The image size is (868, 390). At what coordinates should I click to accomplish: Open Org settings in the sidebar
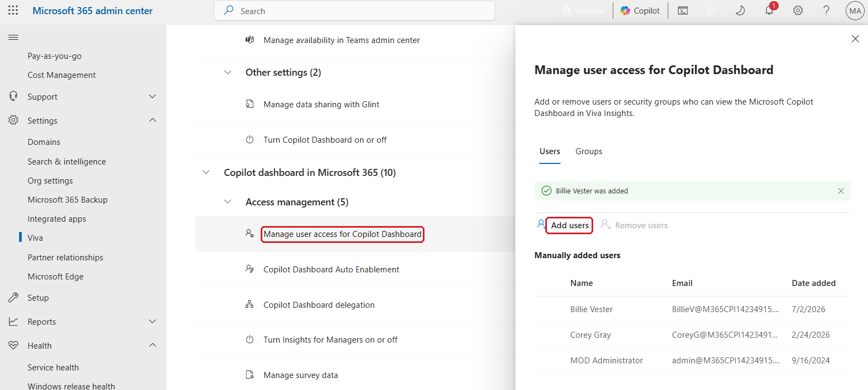click(x=50, y=181)
